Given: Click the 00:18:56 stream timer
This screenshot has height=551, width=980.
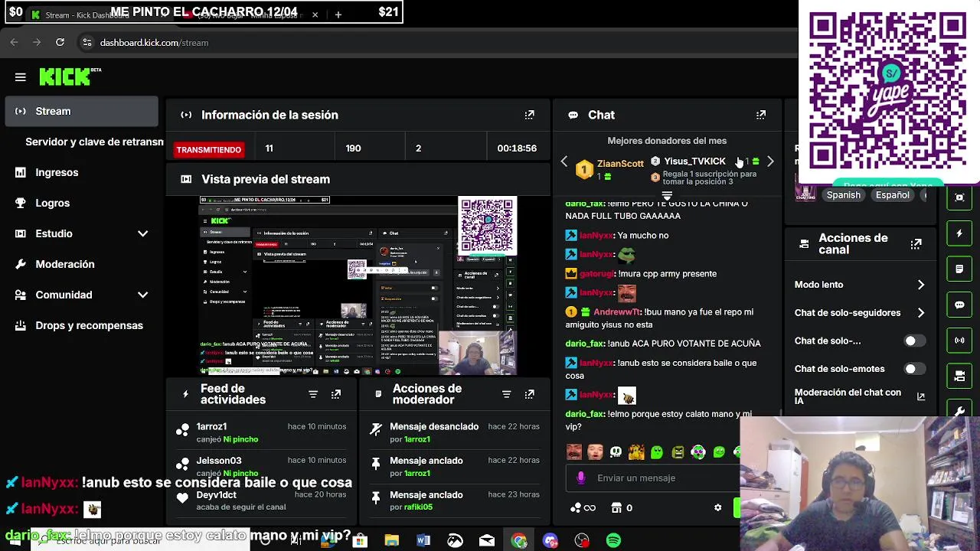Looking at the screenshot, I should click(517, 148).
